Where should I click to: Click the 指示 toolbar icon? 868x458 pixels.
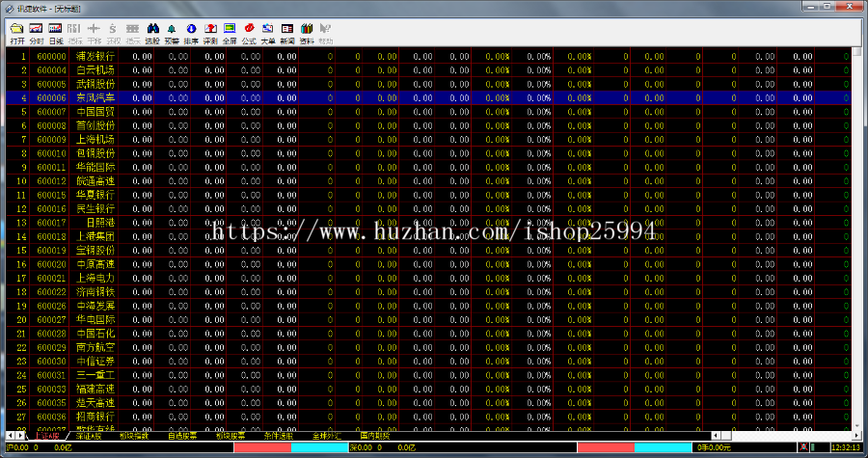[x=133, y=34]
